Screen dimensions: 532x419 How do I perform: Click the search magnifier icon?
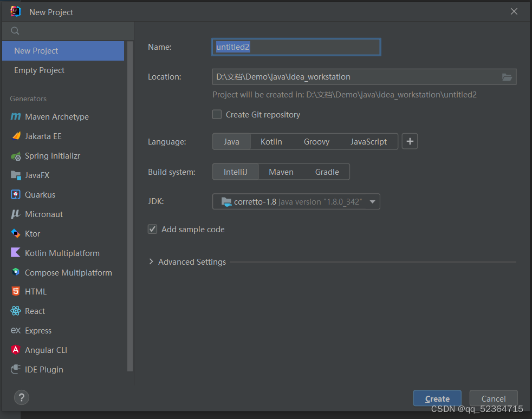15,31
